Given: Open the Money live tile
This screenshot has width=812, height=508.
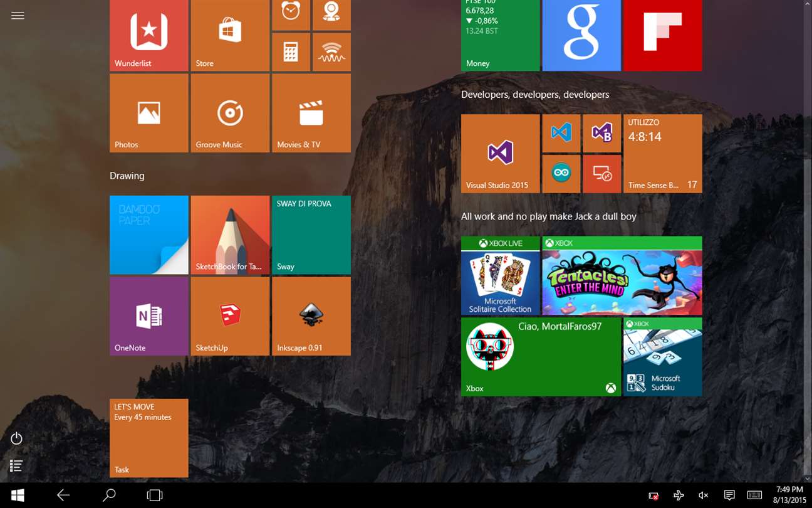Looking at the screenshot, I should coord(500,35).
